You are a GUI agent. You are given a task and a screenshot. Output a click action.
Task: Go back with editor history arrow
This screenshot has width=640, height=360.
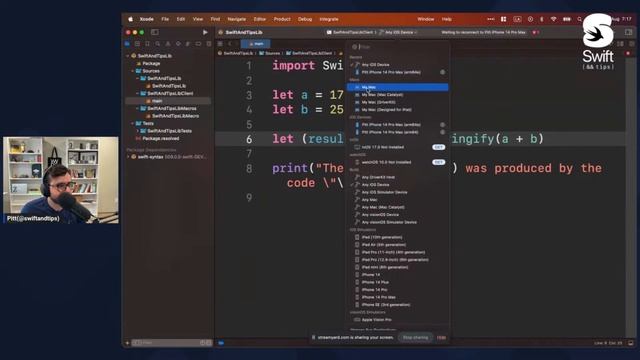[x=230, y=44]
